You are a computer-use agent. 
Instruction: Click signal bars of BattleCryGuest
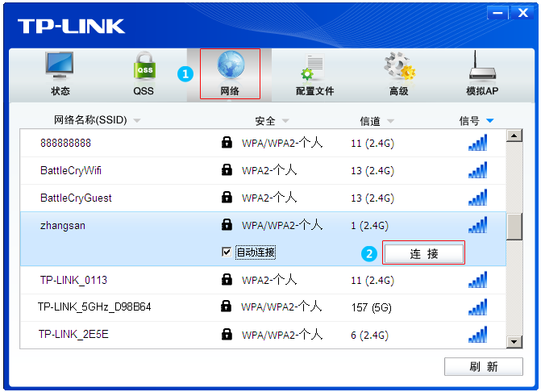tap(478, 197)
